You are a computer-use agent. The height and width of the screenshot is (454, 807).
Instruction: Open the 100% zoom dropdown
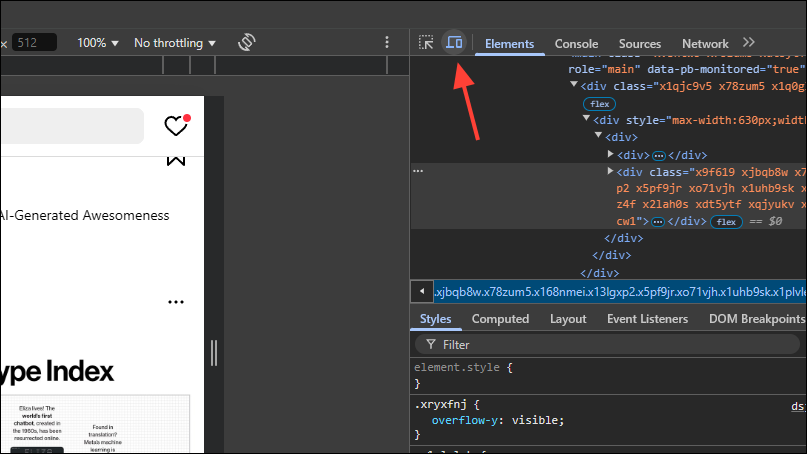tap(98, 43)
